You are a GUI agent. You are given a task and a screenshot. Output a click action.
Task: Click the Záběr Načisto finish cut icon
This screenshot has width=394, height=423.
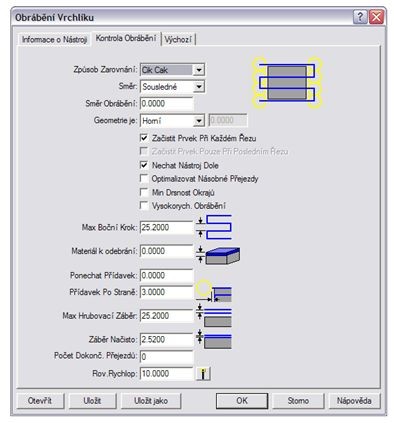214,339
